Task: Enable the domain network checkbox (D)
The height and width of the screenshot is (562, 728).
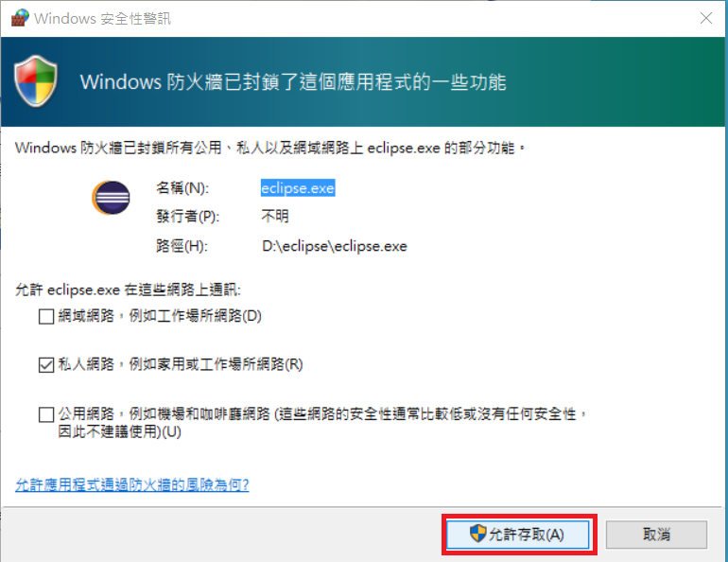Action: [46, 317]
